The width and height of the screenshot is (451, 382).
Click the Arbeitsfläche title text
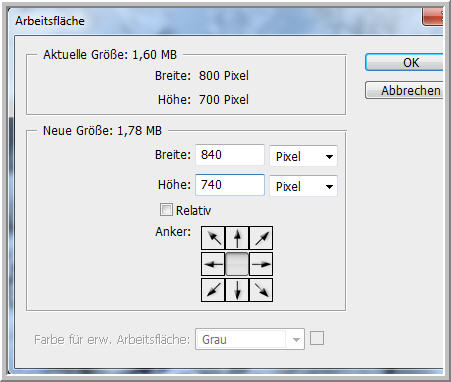[x=50, y=21]
